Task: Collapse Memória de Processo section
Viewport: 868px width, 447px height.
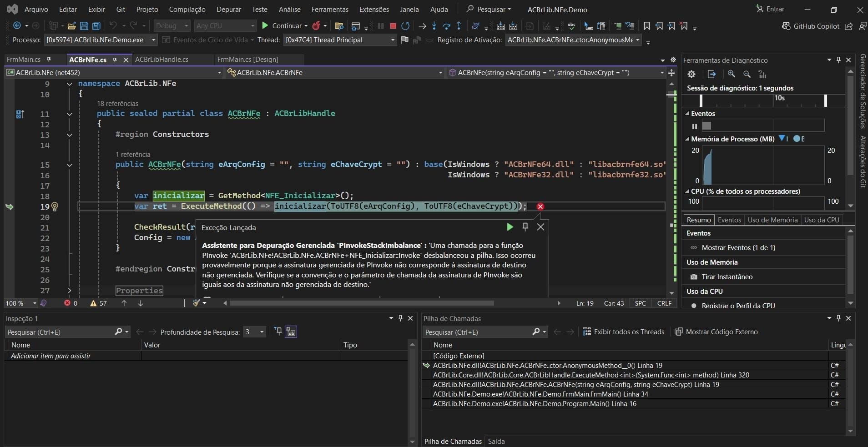Action: pos(687,139)
